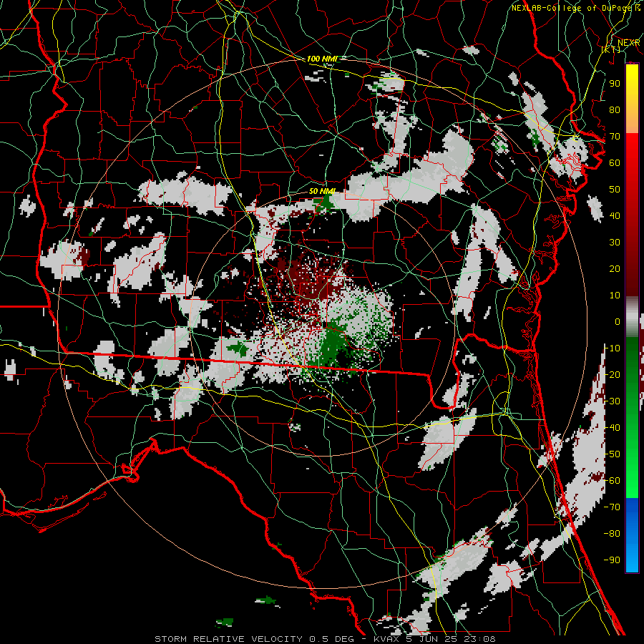This screenshot has height=644, width=644.
Task: Click the -60 value on the velocity scale
Action: 612,481
